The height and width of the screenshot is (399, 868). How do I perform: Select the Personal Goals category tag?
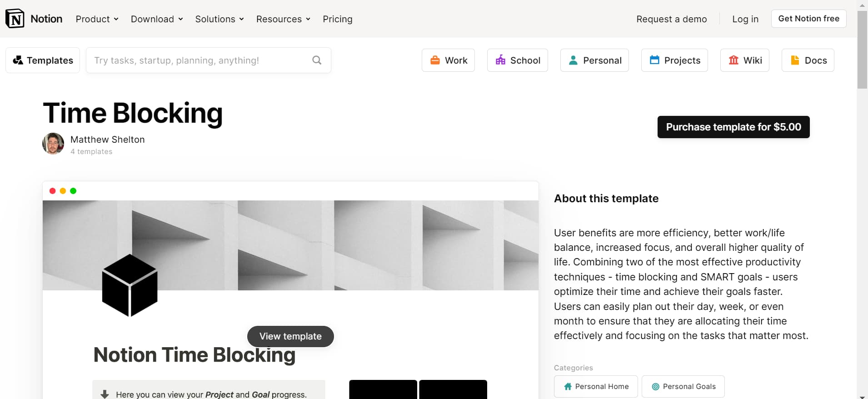[x=683, y=386]
